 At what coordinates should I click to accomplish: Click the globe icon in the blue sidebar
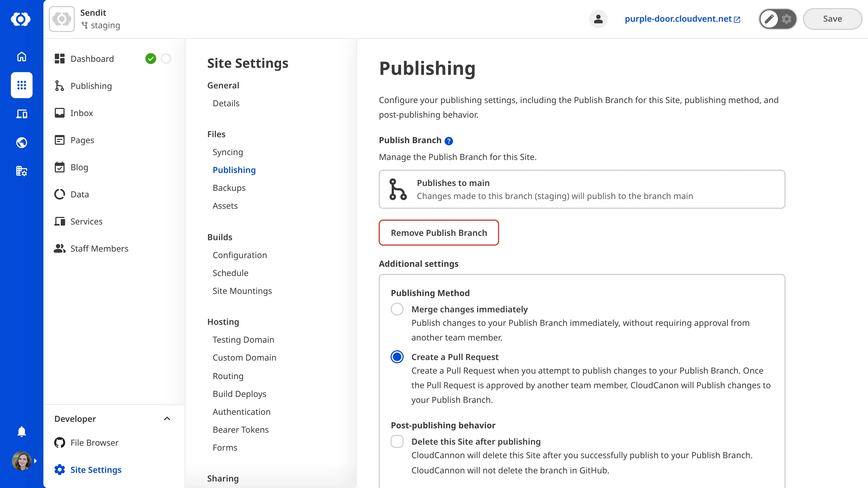[x=21, y=142]
